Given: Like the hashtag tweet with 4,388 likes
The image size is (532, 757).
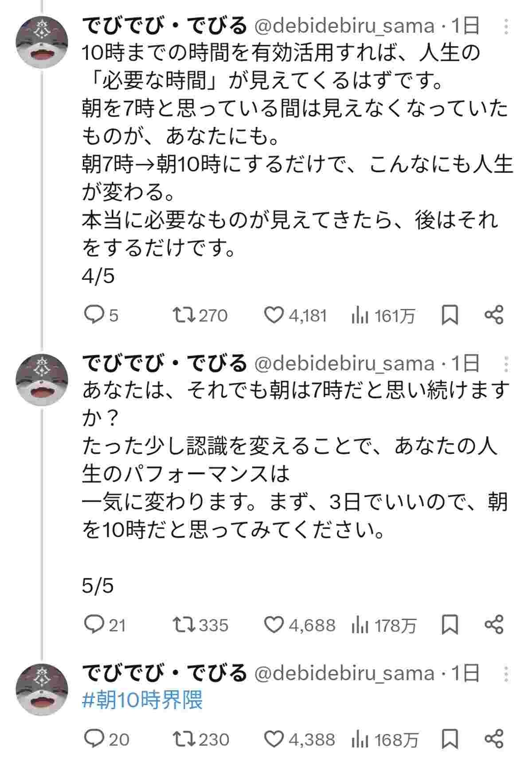Looking at the screenshot, I should [274, 739].
